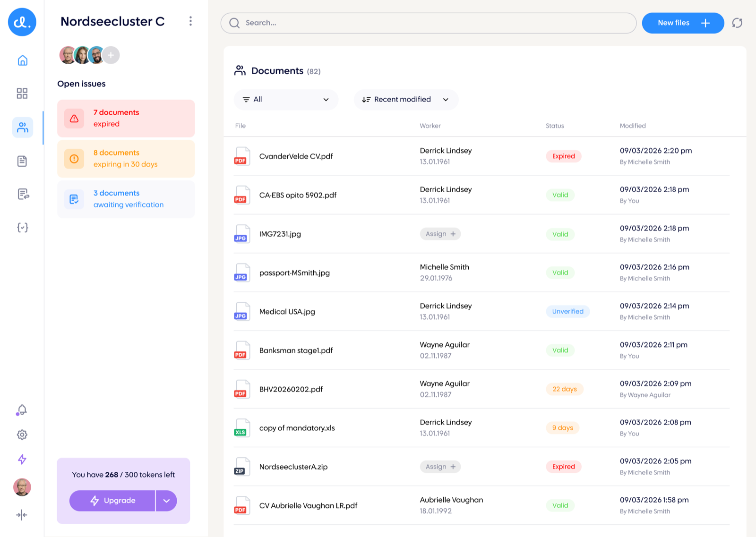Image resolution: width=756 pixels, height=537 pixels.
Task: Open file BHV20260202.pdf
Action: [291, 389]
